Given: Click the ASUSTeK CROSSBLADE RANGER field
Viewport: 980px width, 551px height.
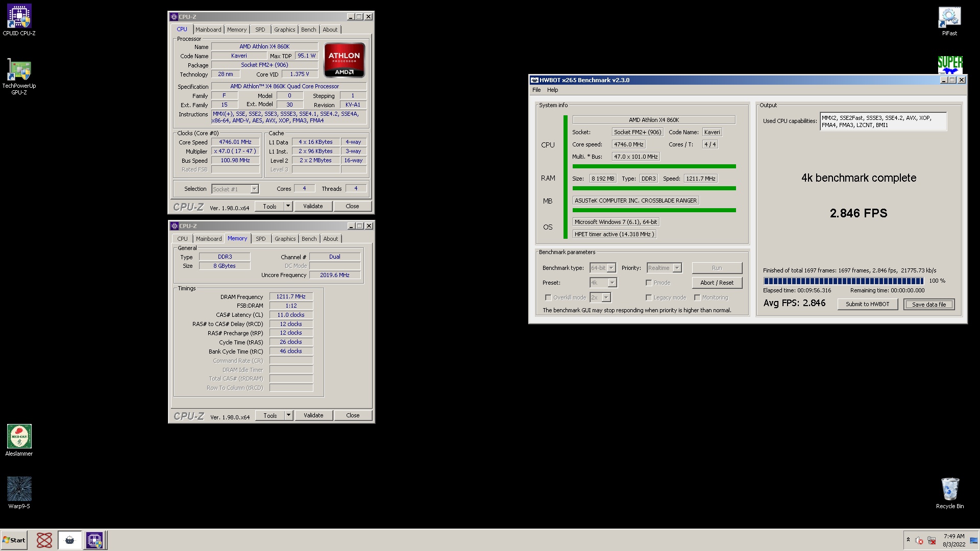Looking at the screenshot, I should point(635,201).
